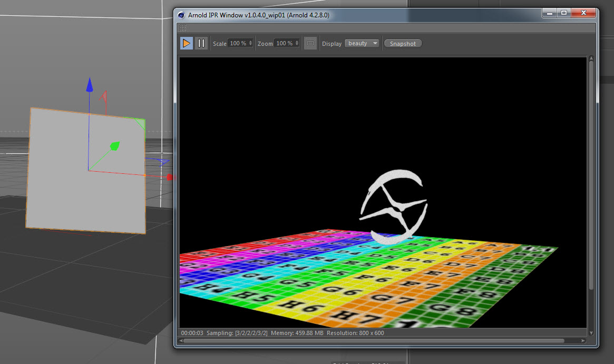The height and width of the screenshot is (364, 614).
Task: Click the Zoom value stepper arrows
Action: 297,43
